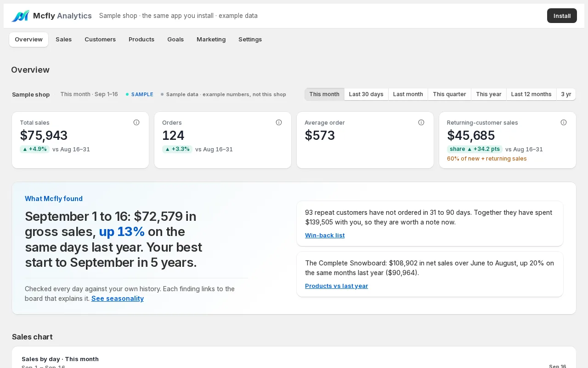The image size is (588, 368).
Task: Open info icon on Orders card
Action: (x=279, y=122)
